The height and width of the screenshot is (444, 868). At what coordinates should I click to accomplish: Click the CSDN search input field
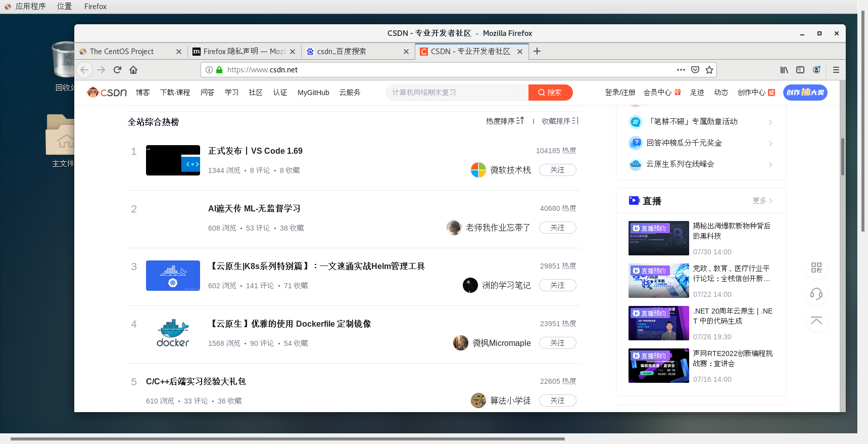pyautogui.click(x=457, y=93)
